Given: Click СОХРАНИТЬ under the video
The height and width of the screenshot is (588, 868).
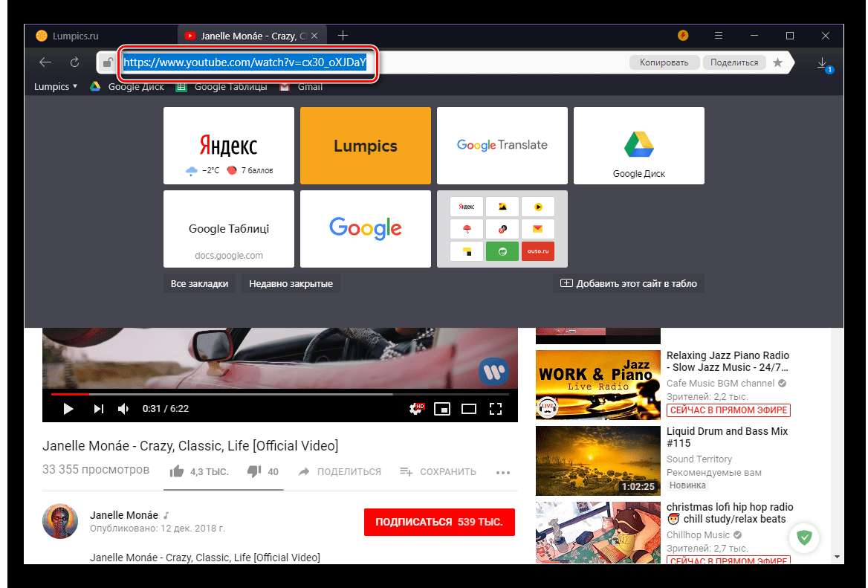Looking at the screenshot, I should pyautogui.click(x=438, y=472).
